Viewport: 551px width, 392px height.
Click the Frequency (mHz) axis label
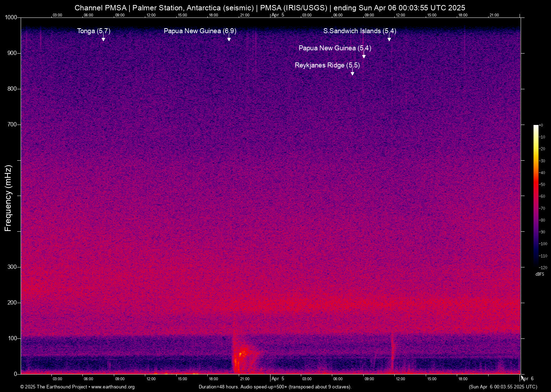click(8, 198)
